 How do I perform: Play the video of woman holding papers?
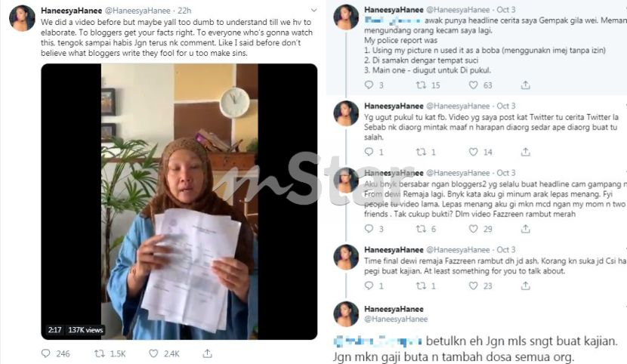pos(179,202)
